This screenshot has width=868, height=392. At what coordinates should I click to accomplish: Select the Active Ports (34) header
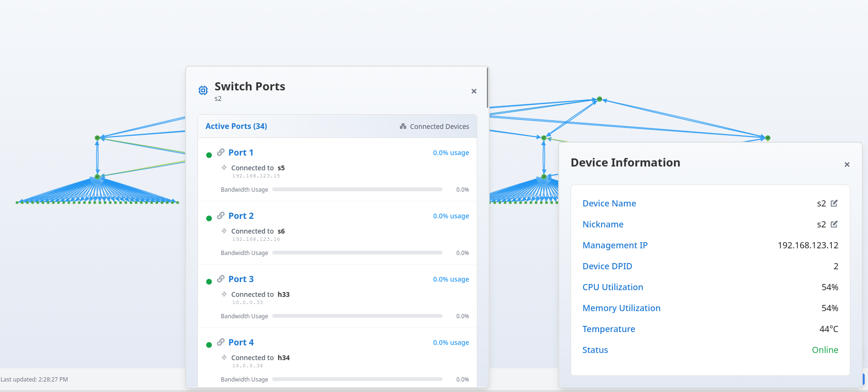pos(236,126)
